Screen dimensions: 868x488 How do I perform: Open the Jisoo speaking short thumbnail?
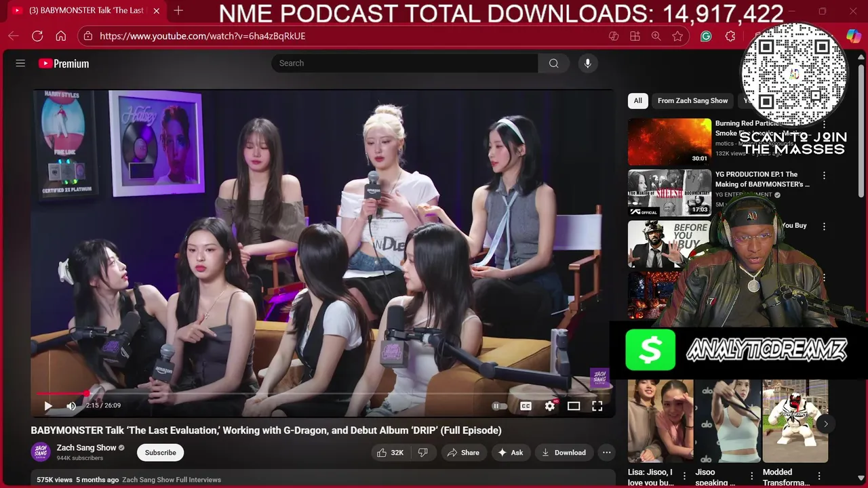pyautogui.click(x=728, y=421)
